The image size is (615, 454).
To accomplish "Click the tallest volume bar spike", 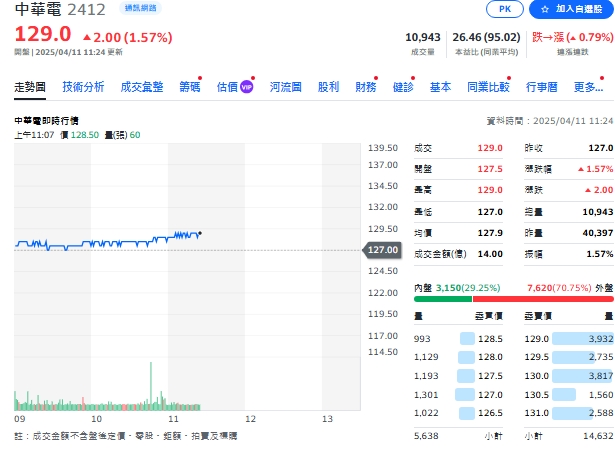I will tap(151, 386).
